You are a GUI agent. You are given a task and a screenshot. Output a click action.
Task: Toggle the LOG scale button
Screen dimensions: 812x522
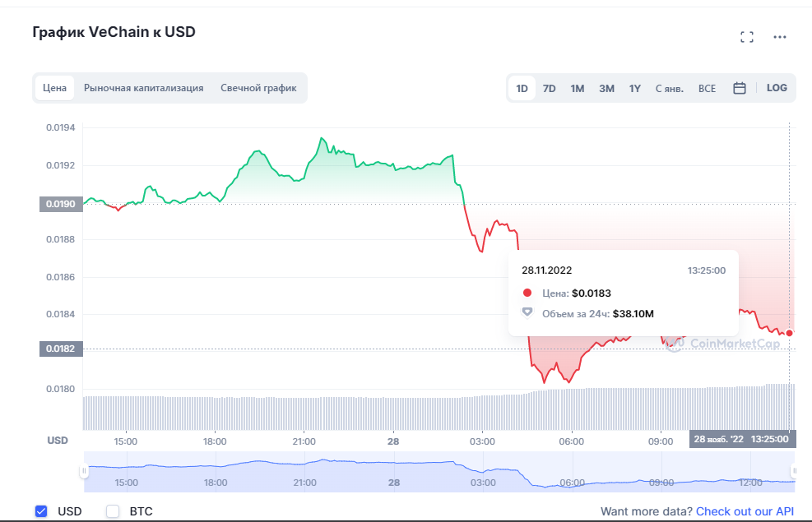coord(777,88)
